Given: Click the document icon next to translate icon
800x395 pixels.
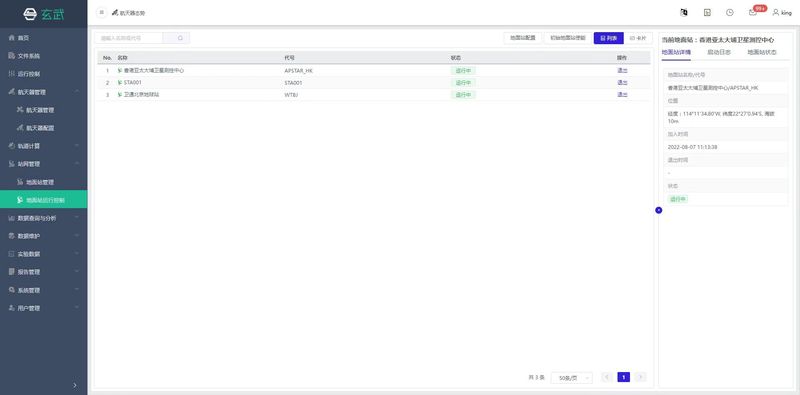Looking at the screenshot, I should tap(707, 13).
